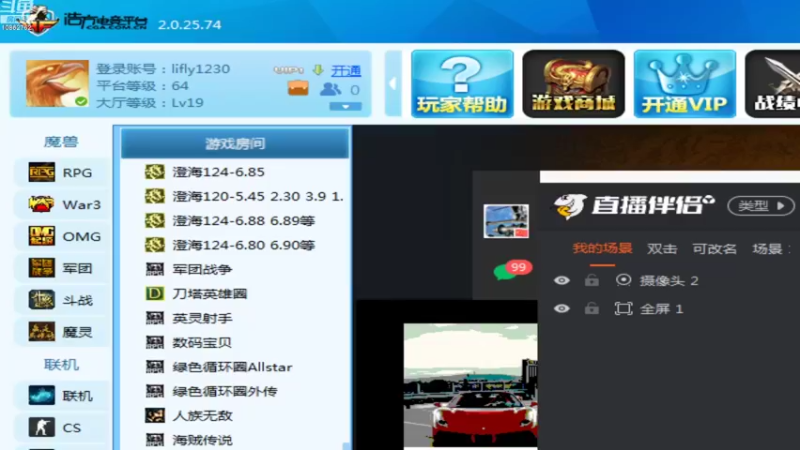This screenshot has height=450, width=800.
Task: Select 魔灵 in the sidebar
Action: point(61,332)
